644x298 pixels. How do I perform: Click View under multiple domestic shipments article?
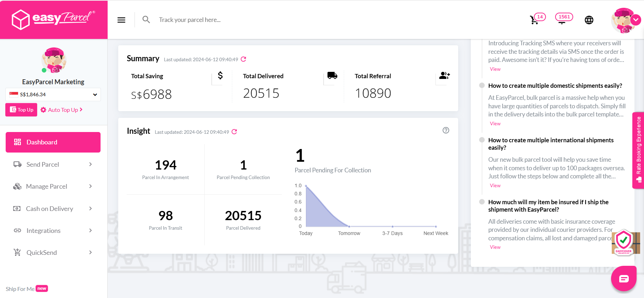495,124
